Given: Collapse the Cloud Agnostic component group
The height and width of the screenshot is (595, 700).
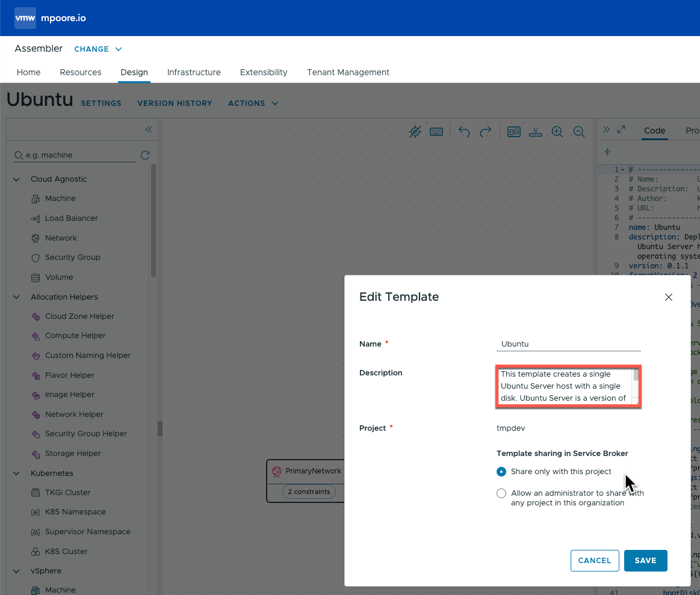Looking at the screenshot, I should pyautogui.click(x=16, y=179).
